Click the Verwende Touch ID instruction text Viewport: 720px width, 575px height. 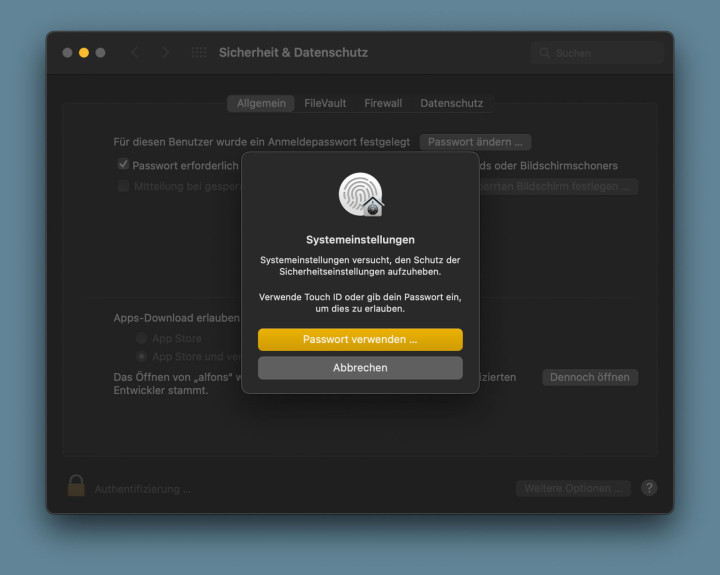click(x=360, y=303)
